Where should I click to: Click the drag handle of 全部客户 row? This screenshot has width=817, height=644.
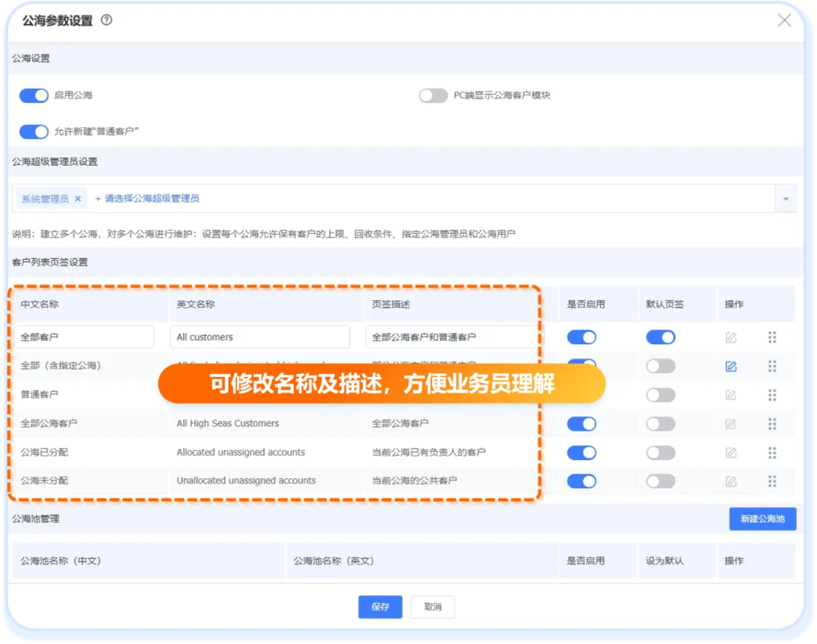772,338
